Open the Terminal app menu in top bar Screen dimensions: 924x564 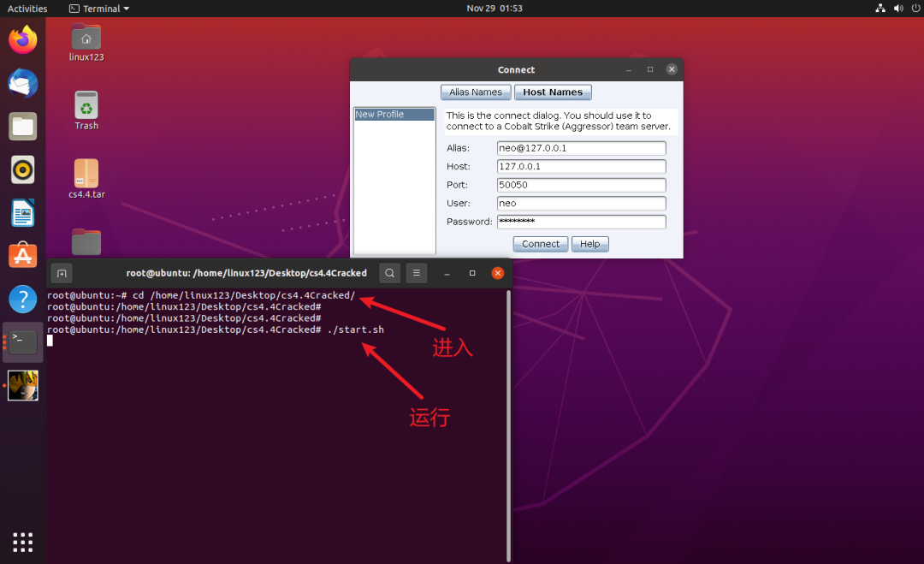(99, 9)
